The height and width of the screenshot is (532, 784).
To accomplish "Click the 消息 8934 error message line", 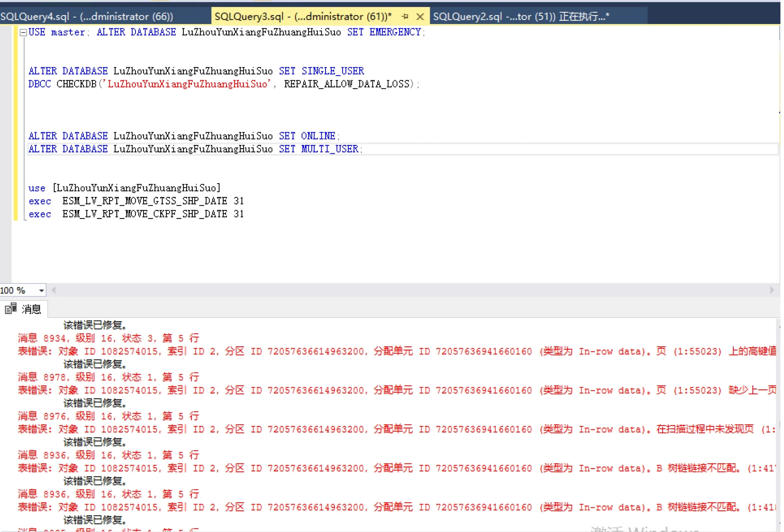I will 108,338.
